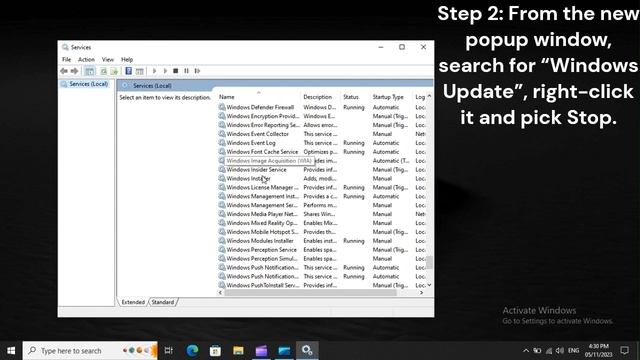The image size is (640, 360).
Task: Select the Windows Error Reporting Se... service
Action: pyautogui.click(x=263, y=125)
